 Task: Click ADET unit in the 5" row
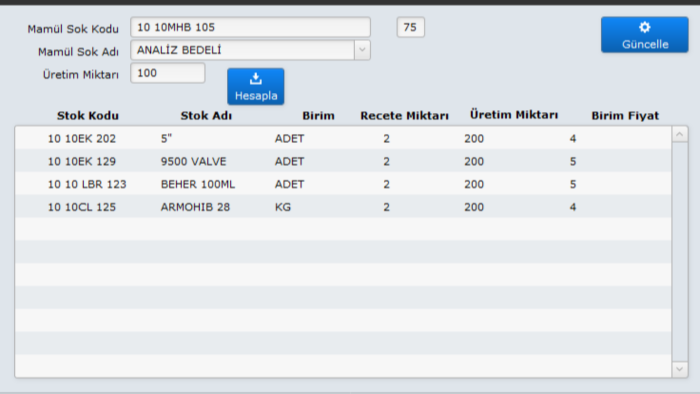pyautogui.click(x=289, y=138)
